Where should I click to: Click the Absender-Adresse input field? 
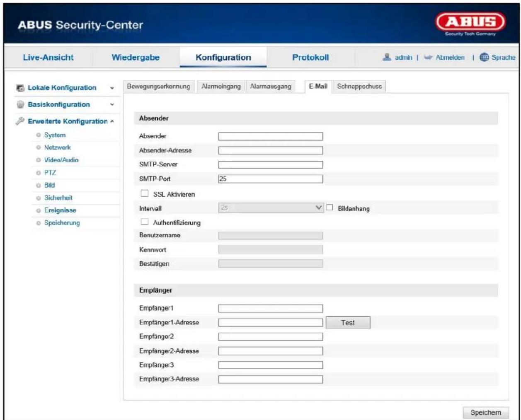pos(271,151)
